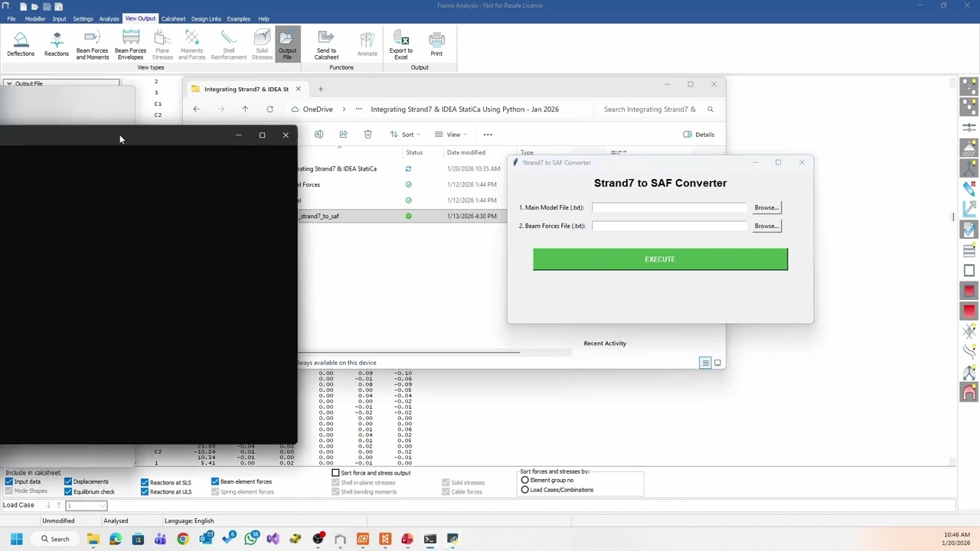Browse for the Beam Forces File
Image resolution: width=980 pixels, height=551 pixels.
click(x=766, y=226)
